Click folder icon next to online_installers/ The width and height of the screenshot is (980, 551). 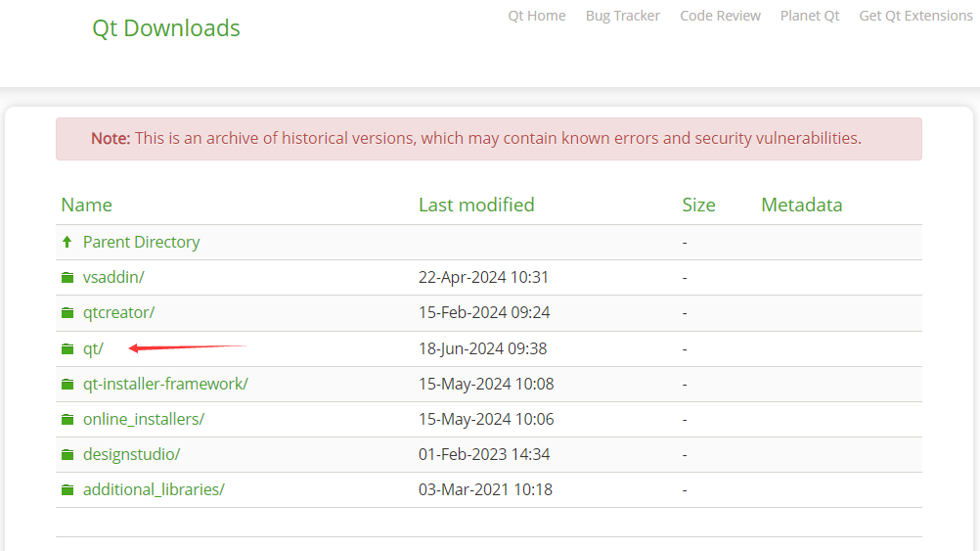pos(67,419)
